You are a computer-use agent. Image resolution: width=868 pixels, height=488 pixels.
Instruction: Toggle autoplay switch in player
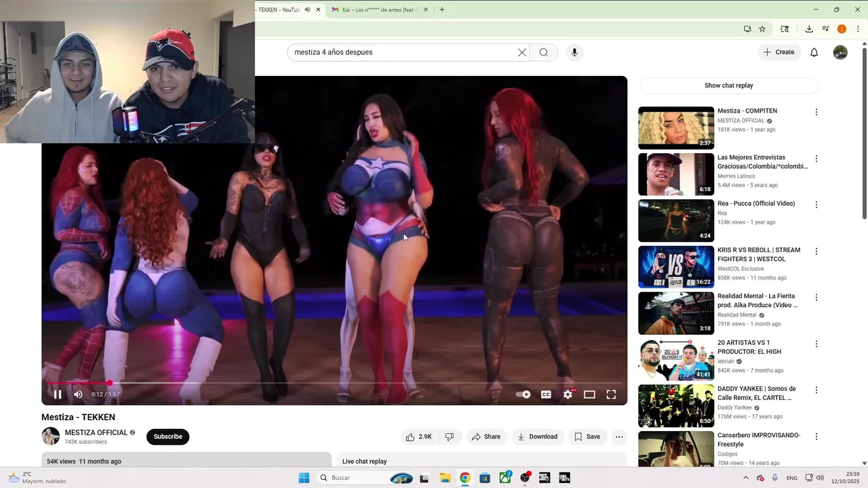pyautogui.click(x=523, y=394)
